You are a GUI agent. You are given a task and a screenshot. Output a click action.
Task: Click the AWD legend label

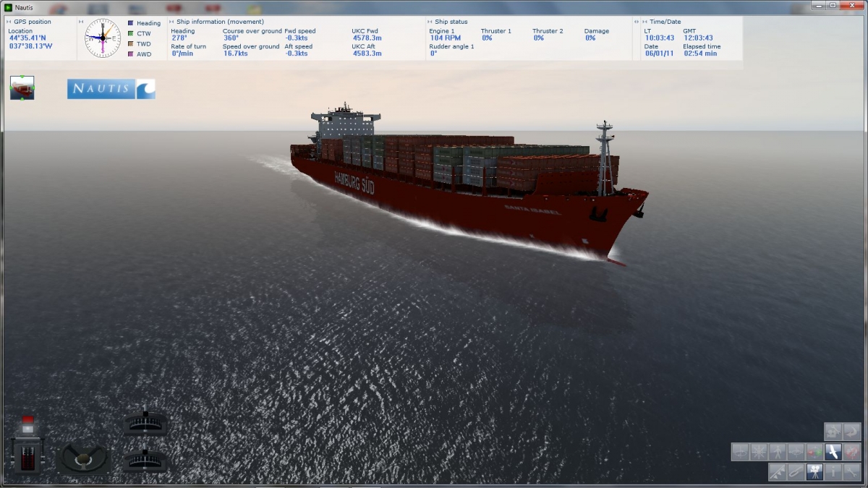coord(144,54)
